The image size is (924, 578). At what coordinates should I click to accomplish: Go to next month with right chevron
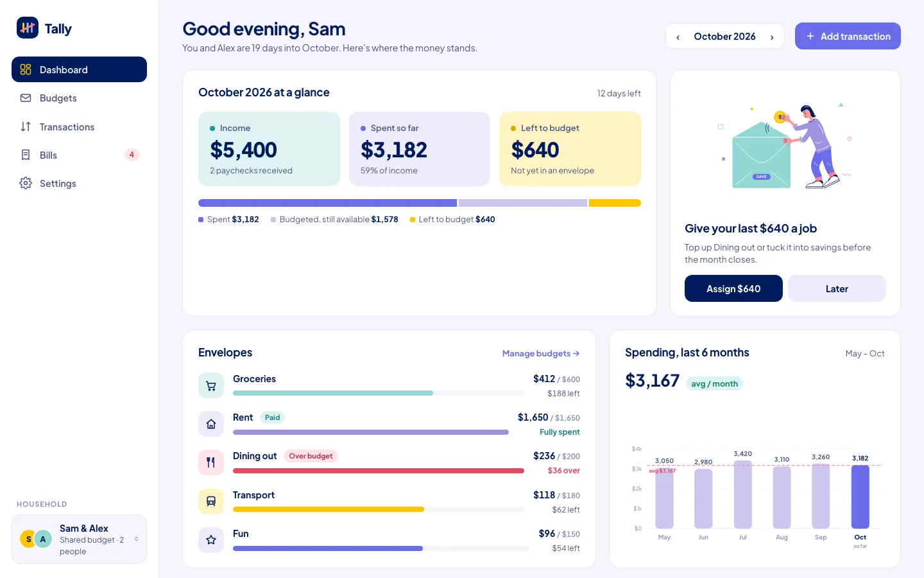pos(772,37)
